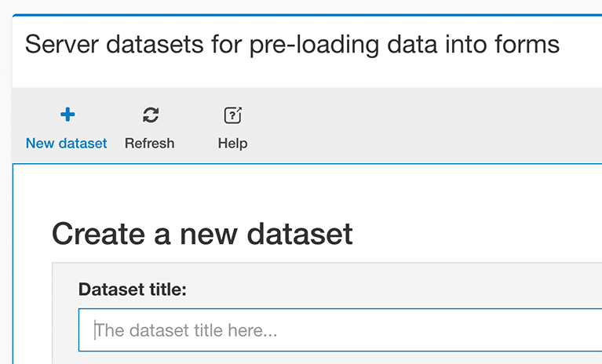The height and width of the screenshot is (364, 602).
Task: Select the "Create a new dataset" heading
Action: (x=202, y=234)
